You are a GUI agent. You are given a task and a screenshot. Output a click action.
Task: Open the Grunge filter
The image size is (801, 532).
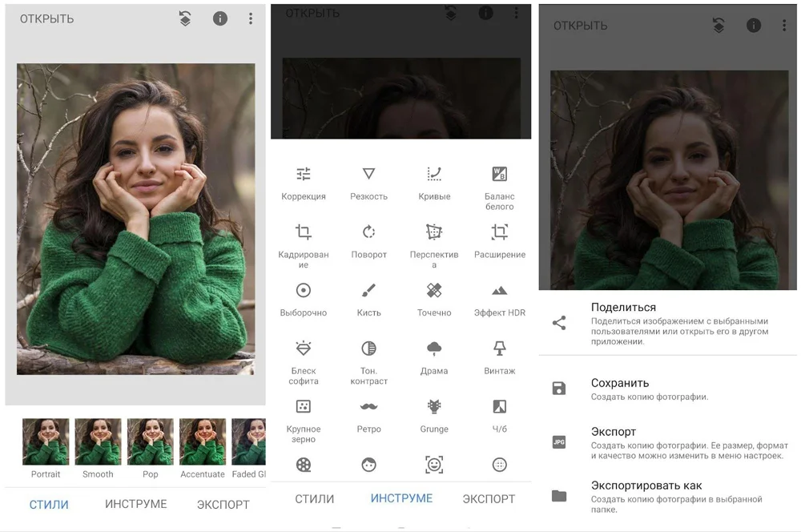click(x=434, y=415)
